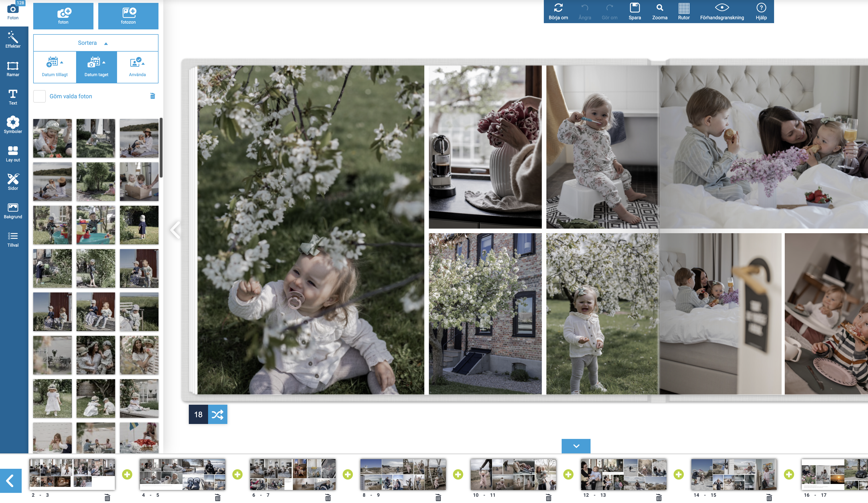Screen dimensions: 868x503
Task: Delete pages 14 - 15 with trash icon
Action: 769,497
